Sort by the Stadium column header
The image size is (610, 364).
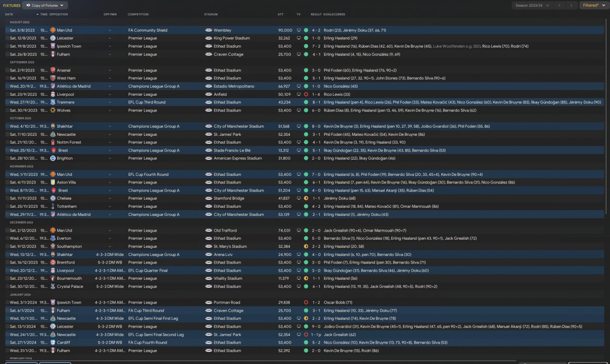click(211, 14)
